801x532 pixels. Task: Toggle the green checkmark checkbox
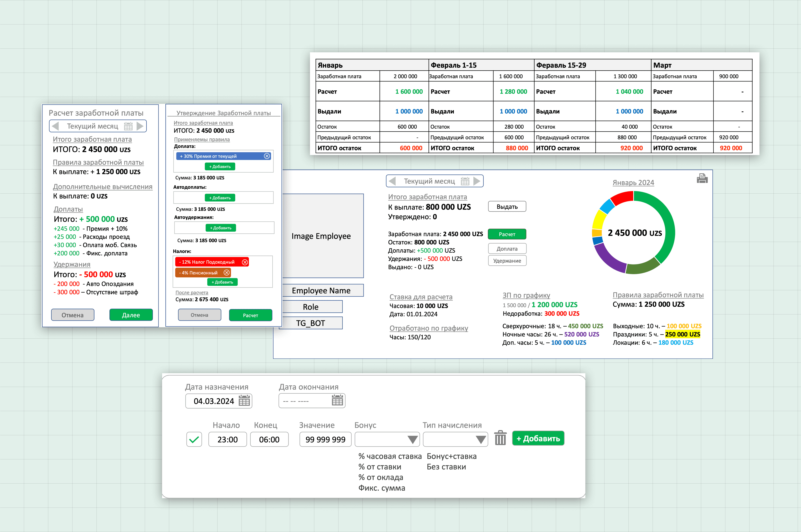click(x=194, y=439)
